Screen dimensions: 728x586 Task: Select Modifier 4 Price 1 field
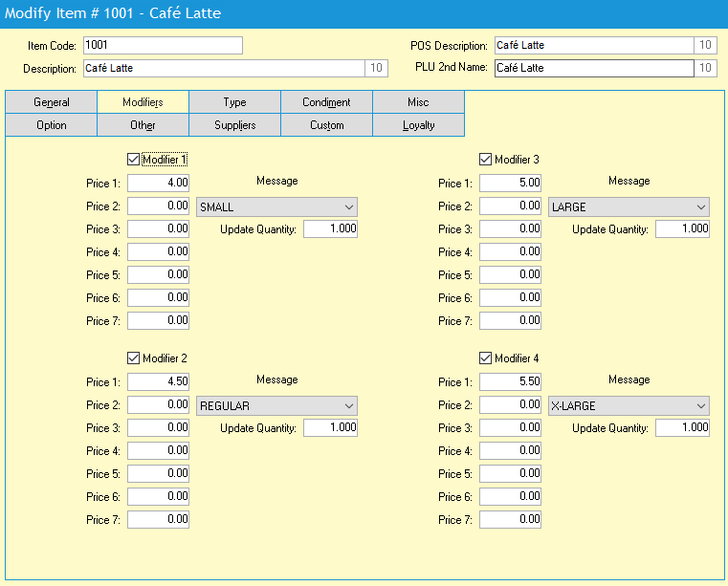511,381
